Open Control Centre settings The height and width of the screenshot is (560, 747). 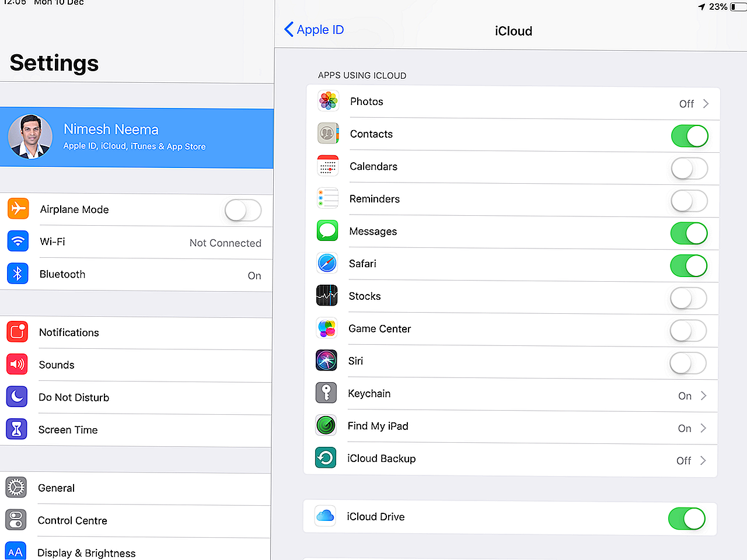point(135,520)
